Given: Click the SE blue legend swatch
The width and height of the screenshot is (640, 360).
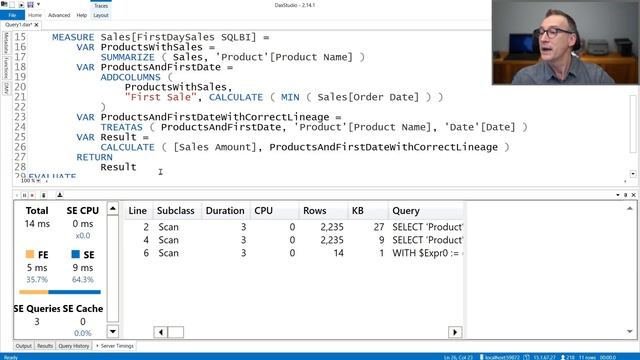Looking at the screenshot, I should coord(76,254).
